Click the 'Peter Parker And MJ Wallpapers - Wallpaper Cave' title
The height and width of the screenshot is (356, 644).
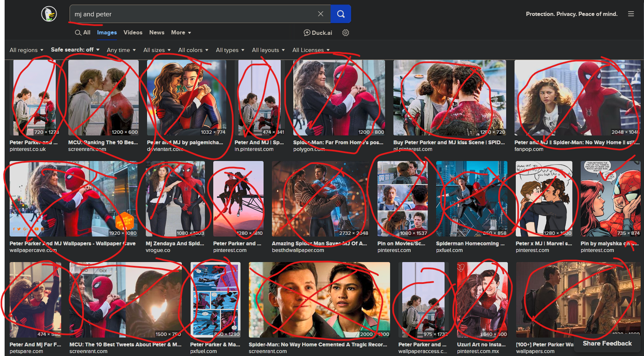coord(72,243)
